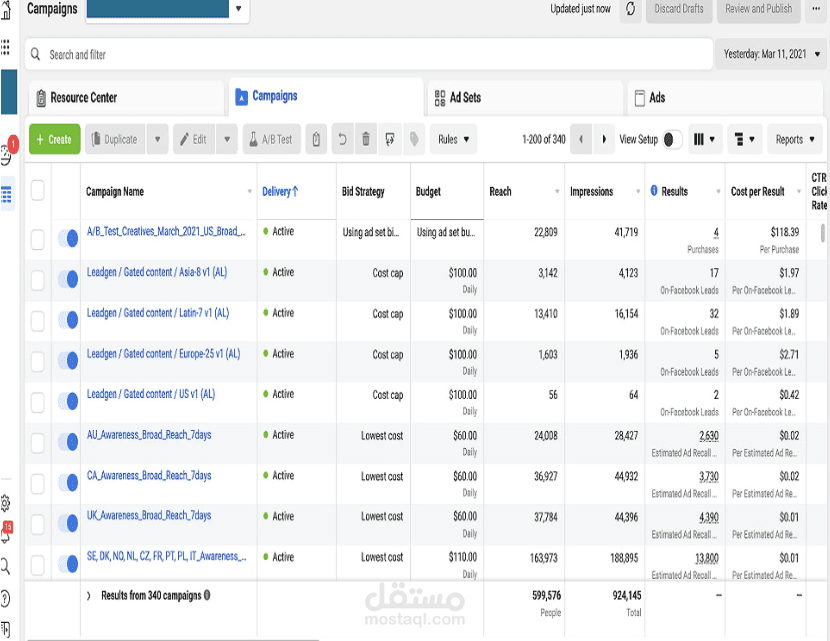
Task: Open the three-dot more options menu
Action: 816,9
